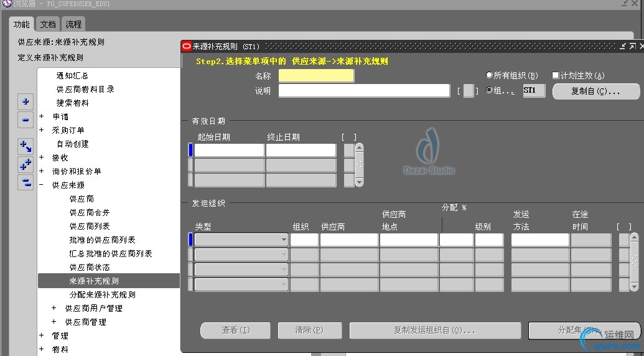
Task: Click the expand all children navigator button
Action: [x=26, y=146]
